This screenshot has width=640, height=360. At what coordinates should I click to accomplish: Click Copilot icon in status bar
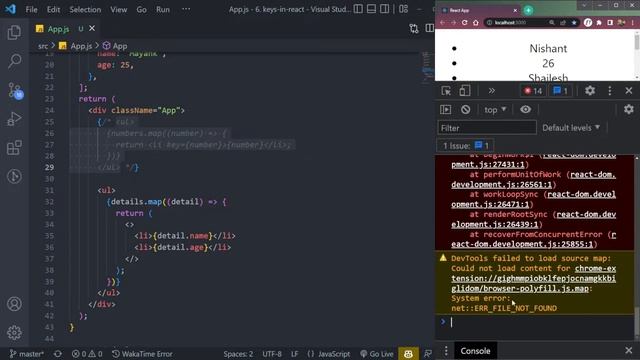coord(408,354)
